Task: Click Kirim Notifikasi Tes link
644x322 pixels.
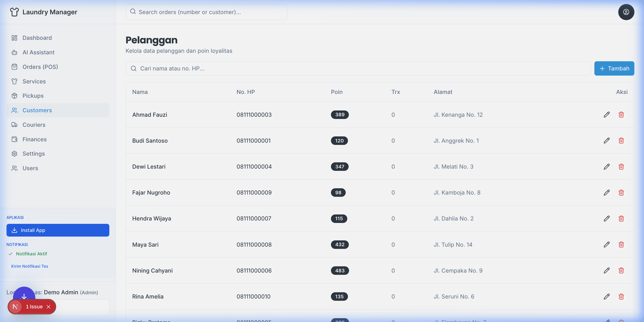Action: [x=30, y=266]
